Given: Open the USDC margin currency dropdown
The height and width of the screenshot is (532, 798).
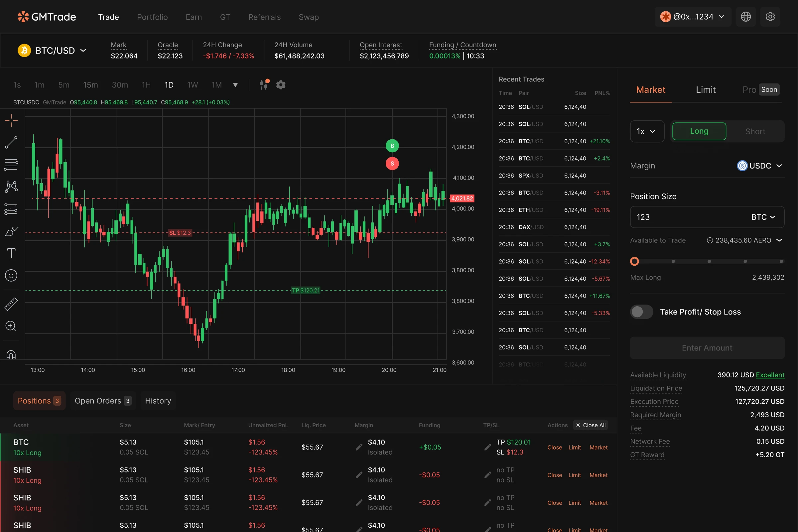Looking at the screenshot, I should (x=760, y=166).
